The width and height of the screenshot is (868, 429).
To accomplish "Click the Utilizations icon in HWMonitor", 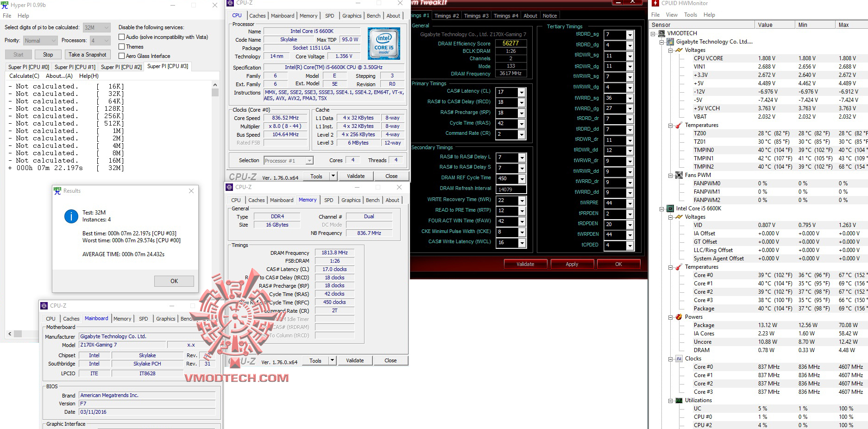I will tap(679, 400).
